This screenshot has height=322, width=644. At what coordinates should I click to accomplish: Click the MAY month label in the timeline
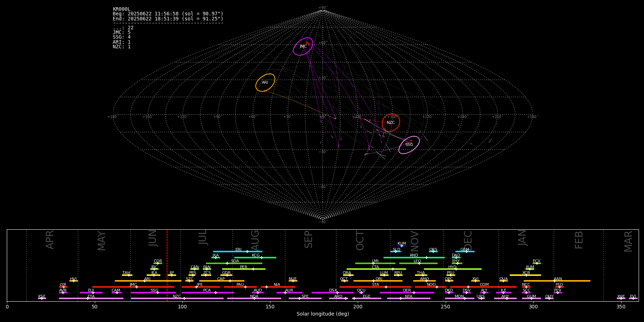pos(102,240)
